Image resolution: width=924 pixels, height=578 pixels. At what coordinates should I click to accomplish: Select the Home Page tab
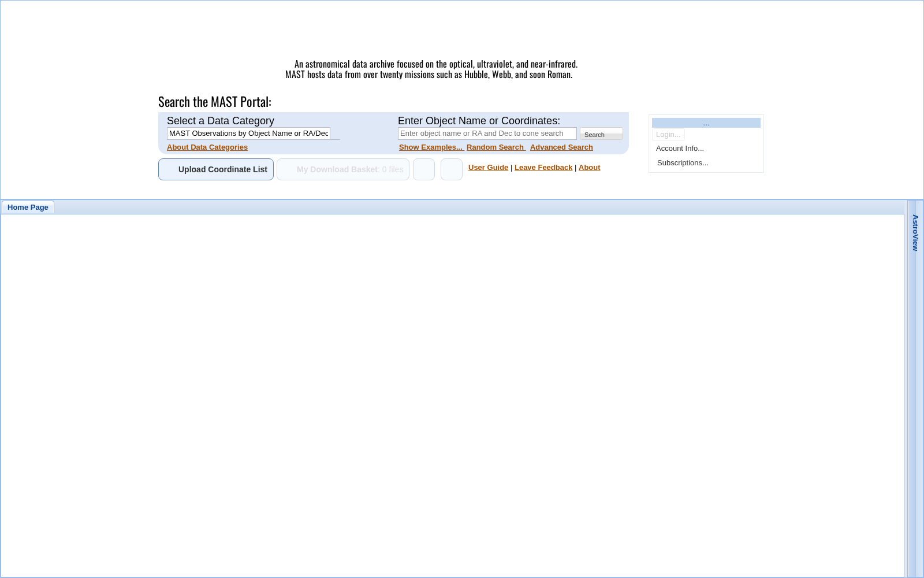click(x=28, y=208)
